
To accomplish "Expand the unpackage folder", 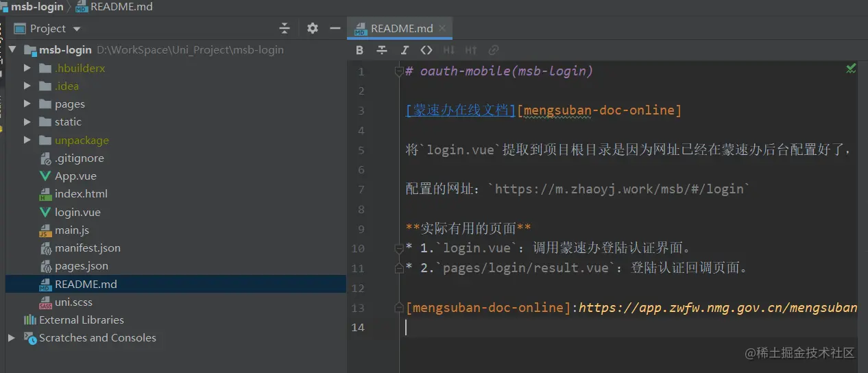I will click(27, 140).
